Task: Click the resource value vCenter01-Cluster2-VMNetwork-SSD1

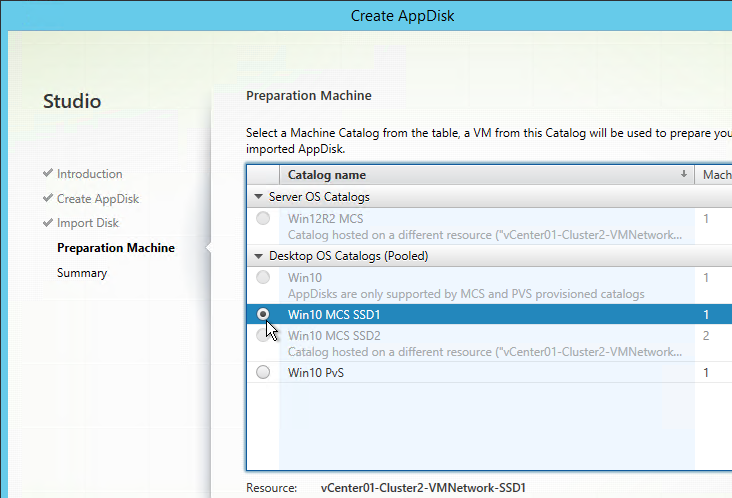Action: click(x=423, y=488)
